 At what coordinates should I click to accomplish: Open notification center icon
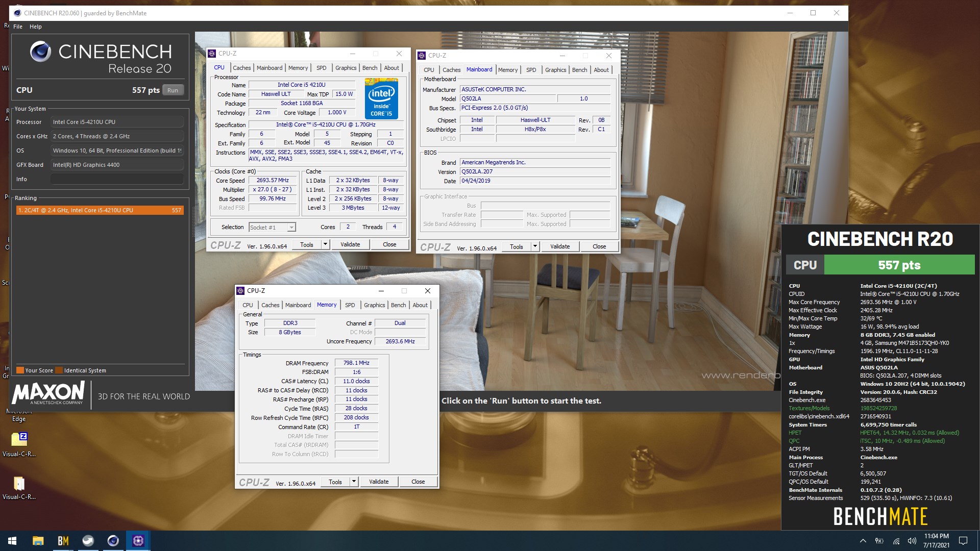coord(963,541)
